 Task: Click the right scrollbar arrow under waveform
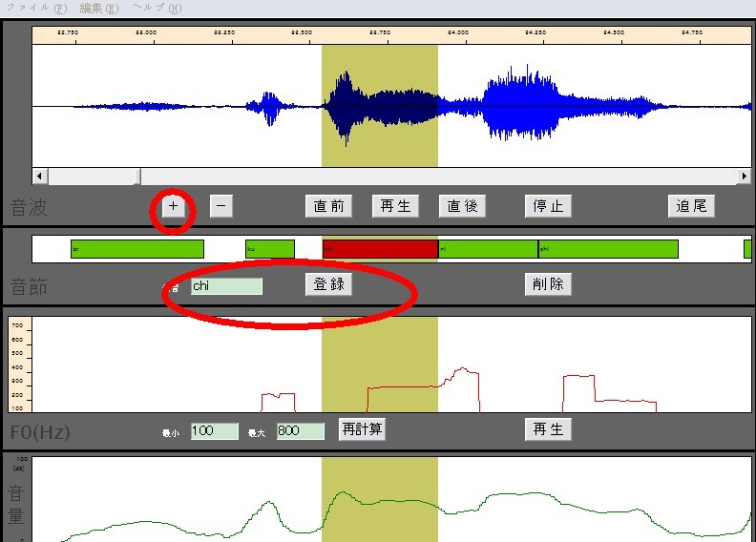[744, 177]
